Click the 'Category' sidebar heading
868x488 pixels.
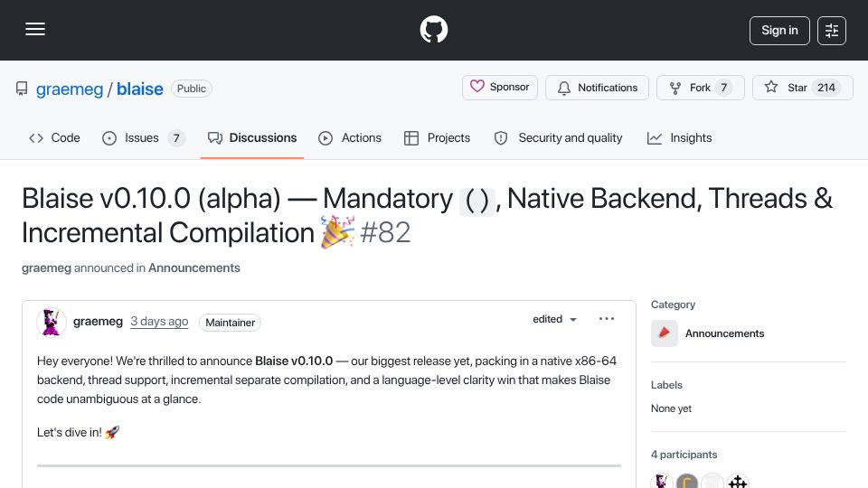673,305
